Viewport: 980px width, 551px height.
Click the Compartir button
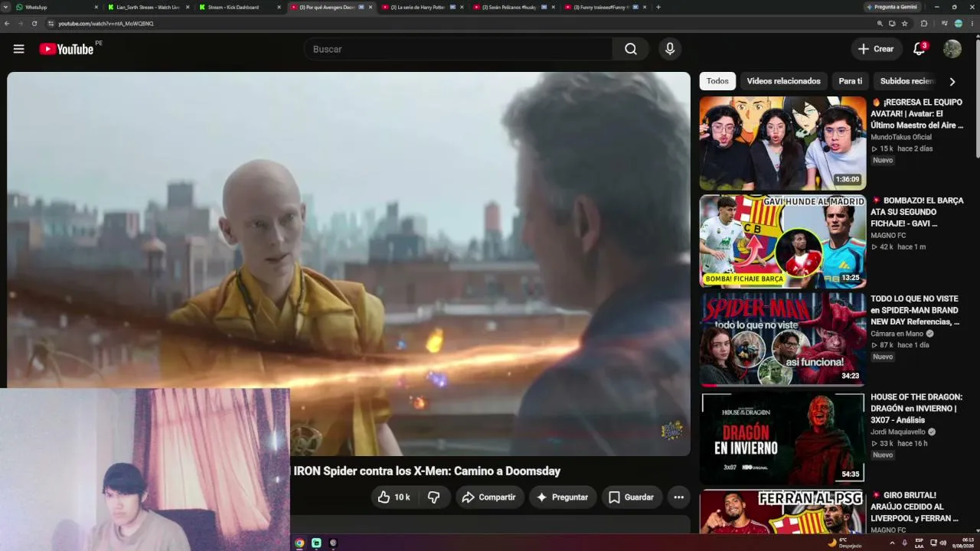pos(490,497)
